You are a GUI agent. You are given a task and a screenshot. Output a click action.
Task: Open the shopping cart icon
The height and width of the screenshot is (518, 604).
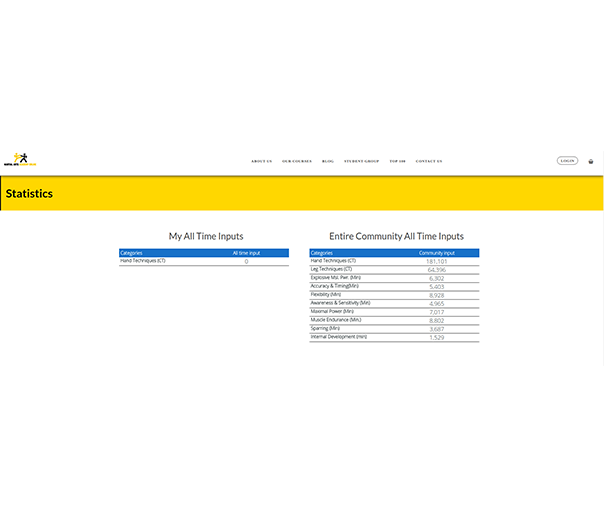[590, 161]
